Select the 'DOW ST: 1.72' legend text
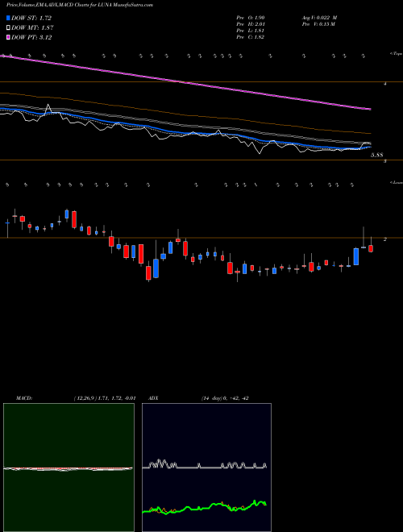403x532 pixels. coord(31,18)
